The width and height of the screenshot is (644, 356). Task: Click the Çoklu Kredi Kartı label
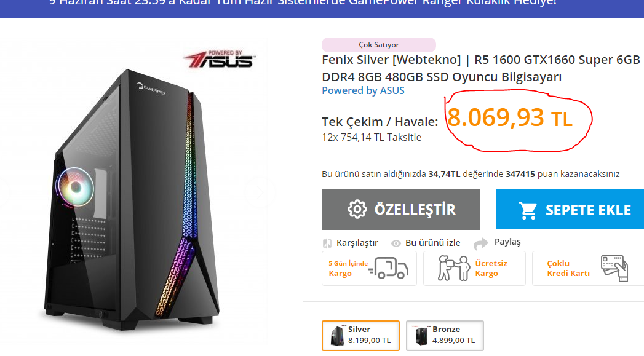568,269
